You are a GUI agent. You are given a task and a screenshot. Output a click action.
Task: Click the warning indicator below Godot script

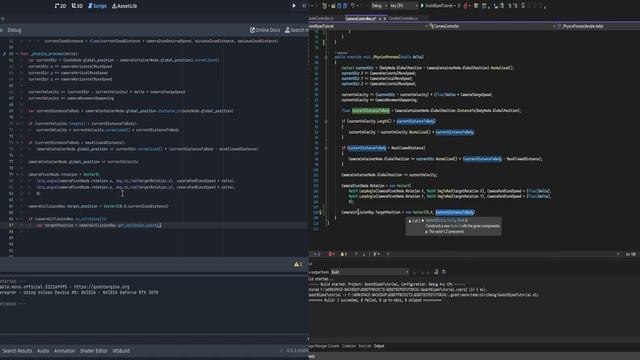[298, 264]
